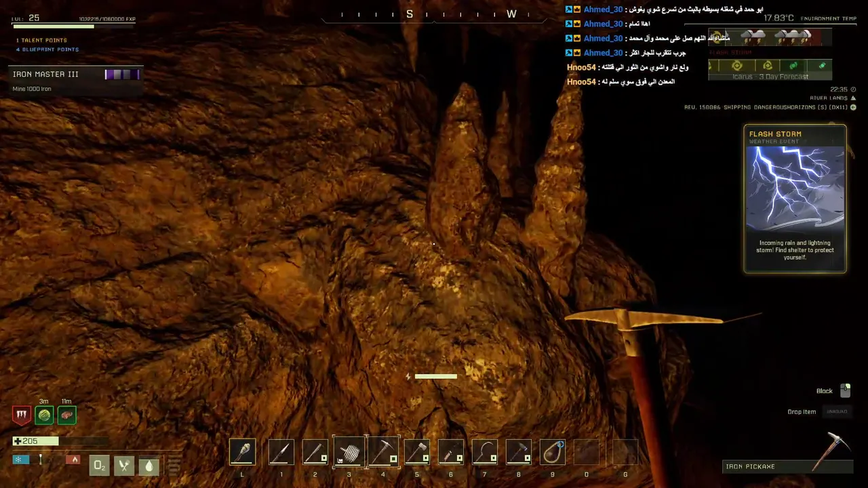Click the RIVER LANDS biome label
The width and height of the screenshot is (868, 488).
pos(829,98)
